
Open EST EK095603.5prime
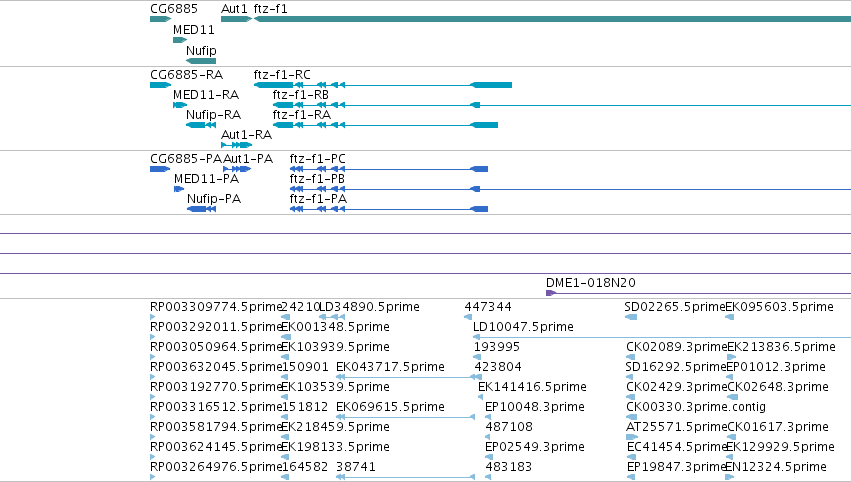tap(779, 307)
